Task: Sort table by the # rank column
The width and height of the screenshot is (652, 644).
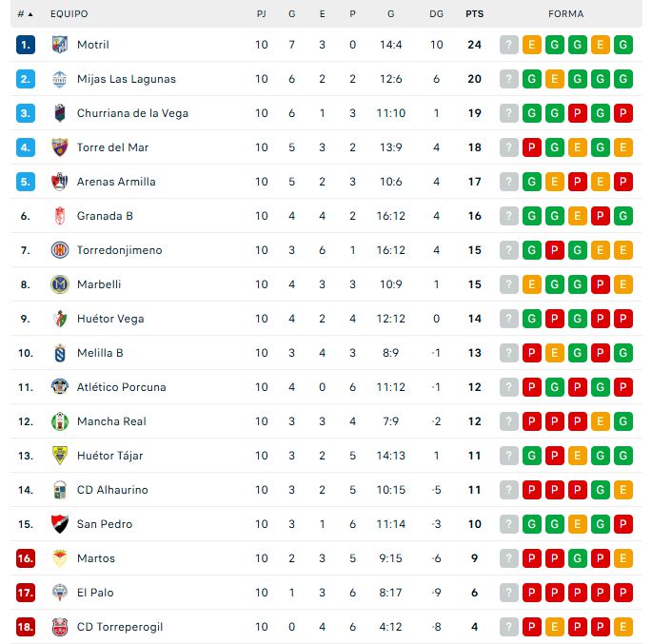Action: (x=25, y=14)
